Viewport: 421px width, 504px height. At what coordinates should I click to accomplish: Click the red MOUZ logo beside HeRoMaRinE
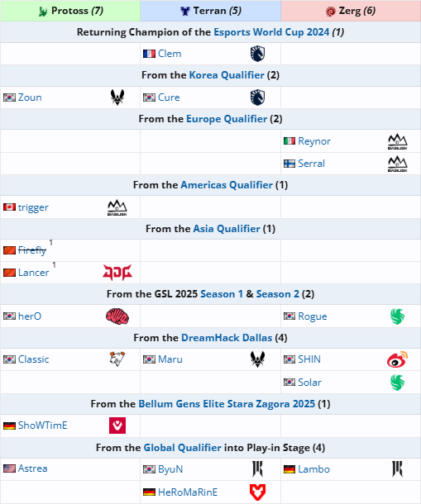[x=257, y=492]
